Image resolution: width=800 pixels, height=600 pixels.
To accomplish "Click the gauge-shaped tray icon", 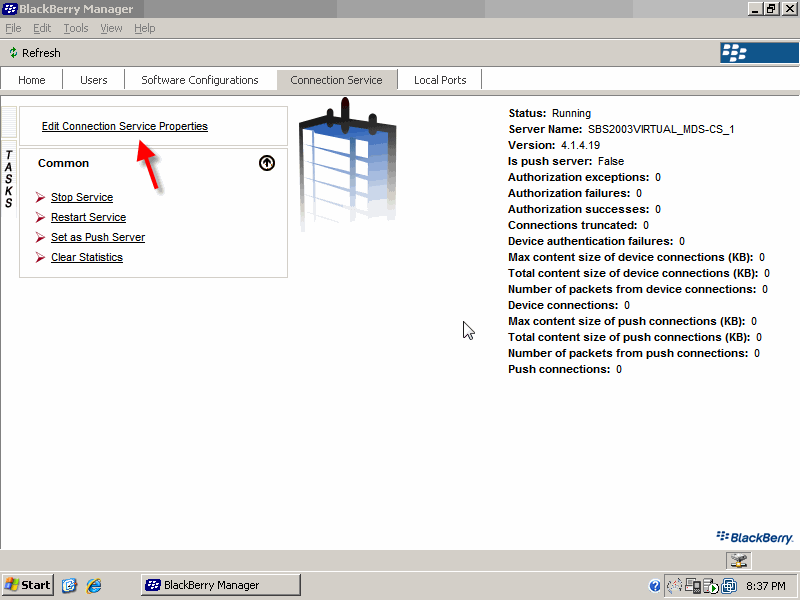I will [674, 586].
